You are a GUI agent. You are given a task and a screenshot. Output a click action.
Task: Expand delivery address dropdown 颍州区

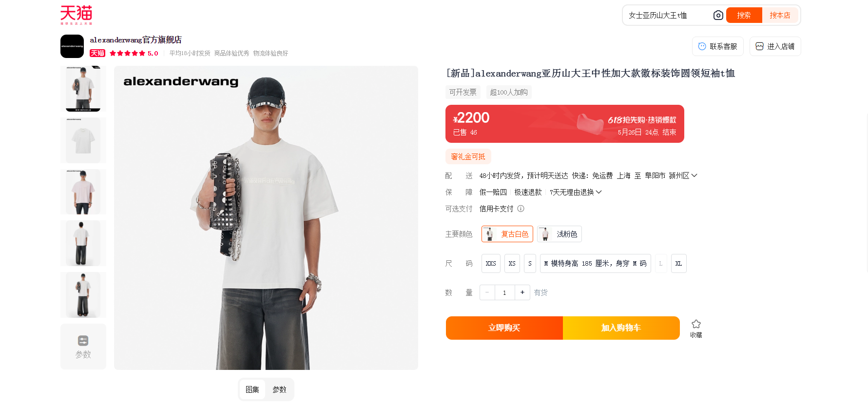(683, 175)
